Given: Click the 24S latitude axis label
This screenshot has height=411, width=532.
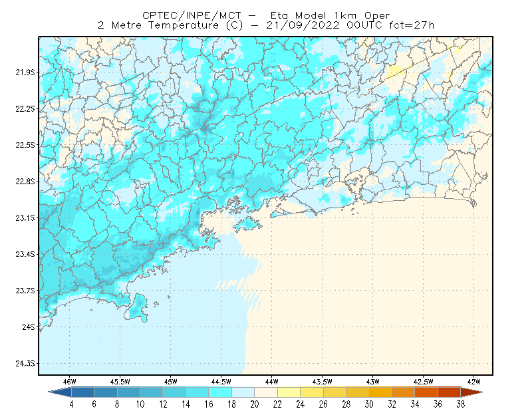Looking at the screenshot, I should (28, 327).
